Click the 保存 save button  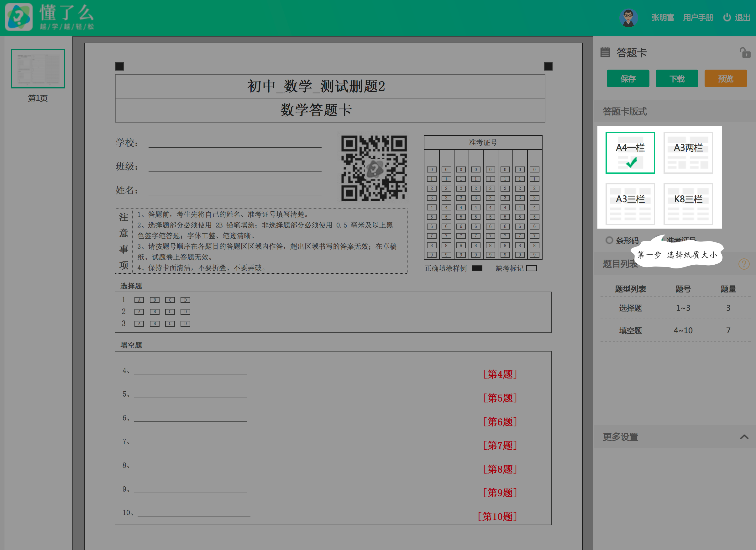coord(628,79)
